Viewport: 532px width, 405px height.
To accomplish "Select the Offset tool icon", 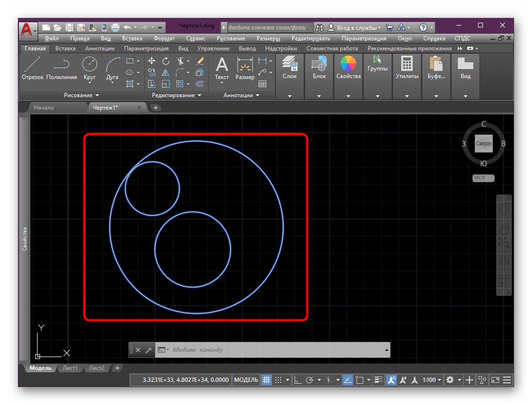I will pyautogui.click(x=200, y=84).
